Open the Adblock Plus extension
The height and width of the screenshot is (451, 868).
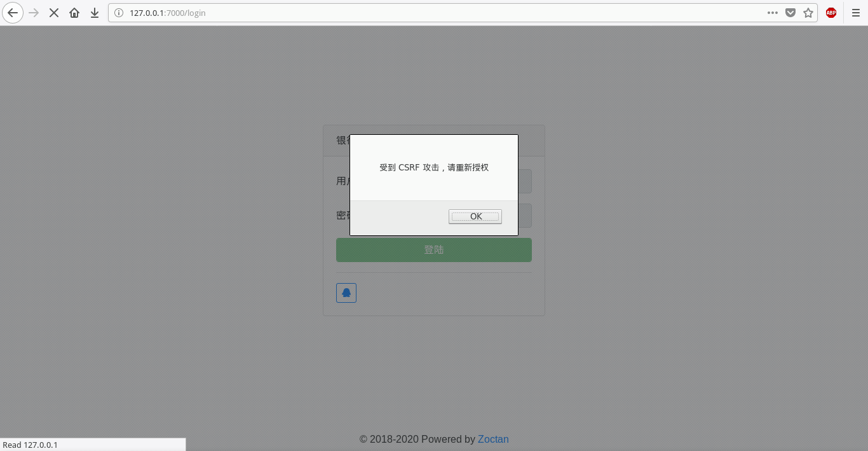(x=831, y=13)
